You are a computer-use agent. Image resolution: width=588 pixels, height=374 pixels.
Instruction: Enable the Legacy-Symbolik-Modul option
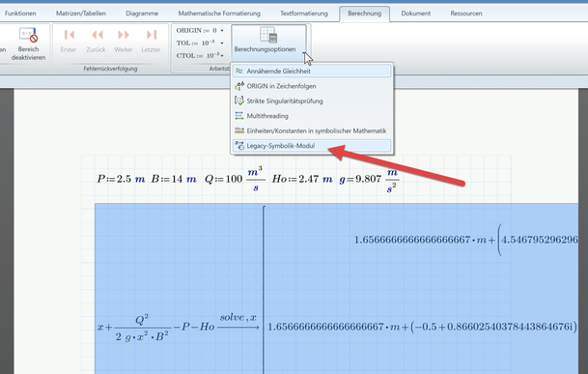coord(312,146)
